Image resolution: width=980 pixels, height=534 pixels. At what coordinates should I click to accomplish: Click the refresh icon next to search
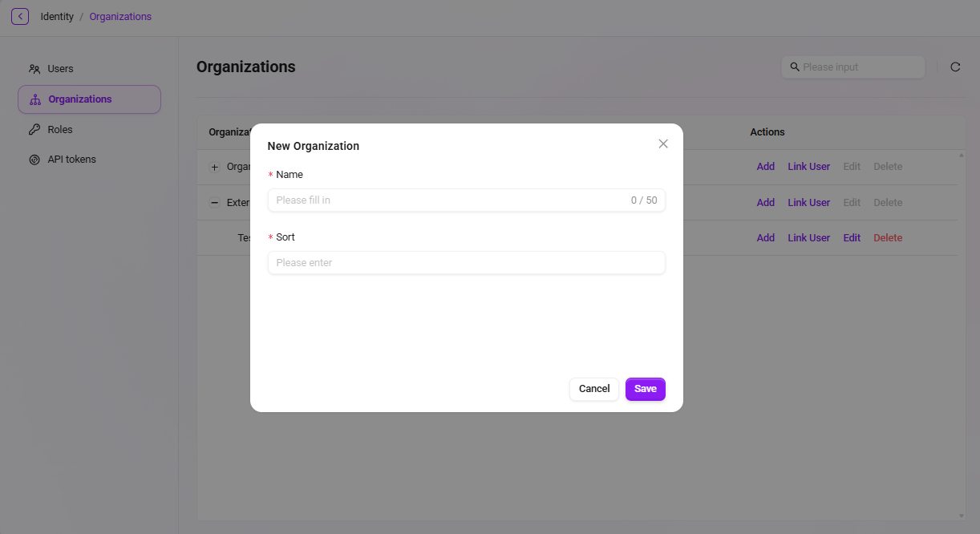[955, 67]
